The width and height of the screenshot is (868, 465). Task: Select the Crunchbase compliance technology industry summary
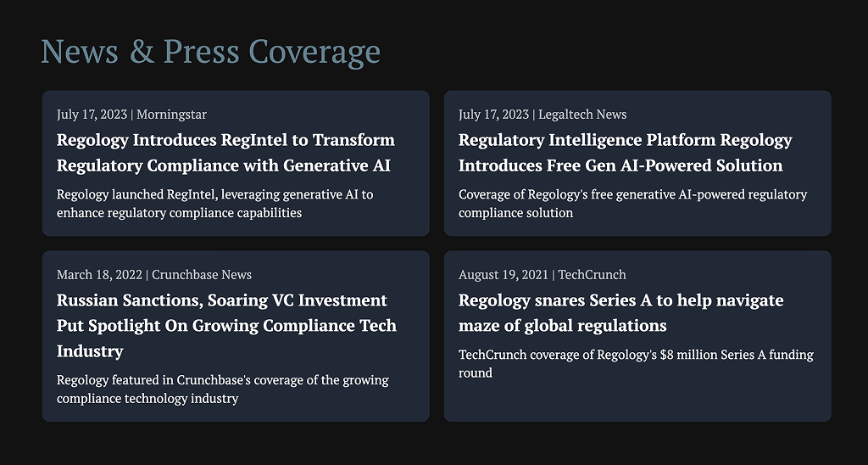[223, 389]
